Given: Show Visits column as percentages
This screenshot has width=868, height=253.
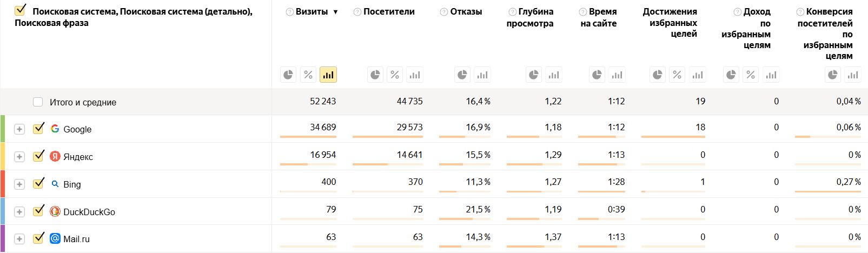Looking at the screenshot, I should click(308, 75).
